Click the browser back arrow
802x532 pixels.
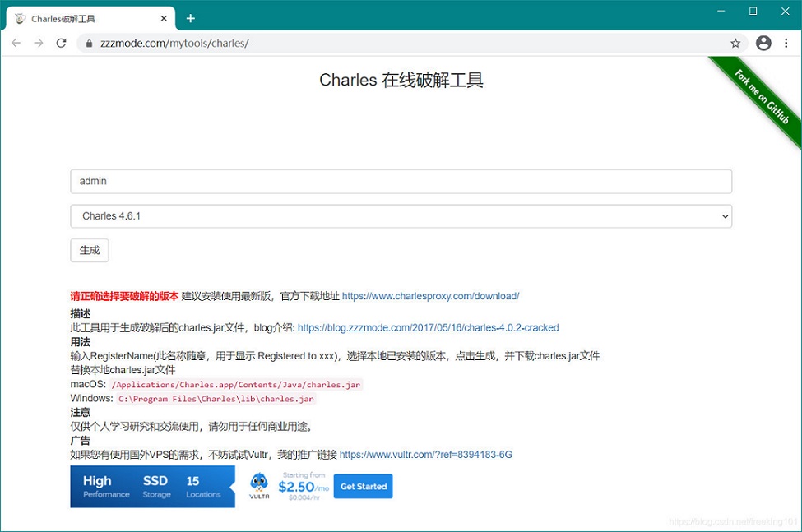(x=16, y=43)
